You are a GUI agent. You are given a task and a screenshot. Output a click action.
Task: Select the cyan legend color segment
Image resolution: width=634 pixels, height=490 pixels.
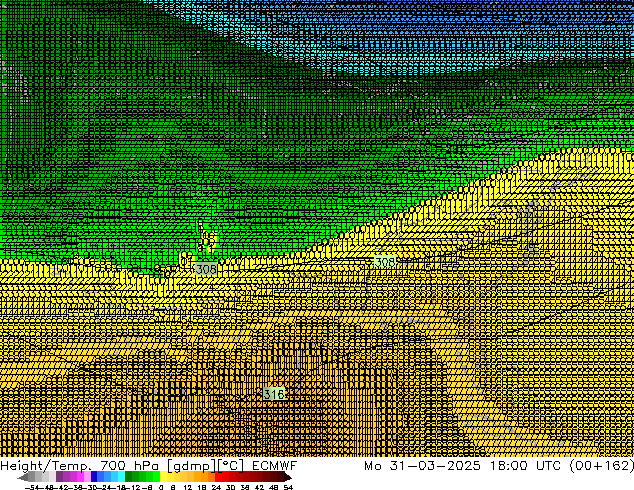point(118,477)
